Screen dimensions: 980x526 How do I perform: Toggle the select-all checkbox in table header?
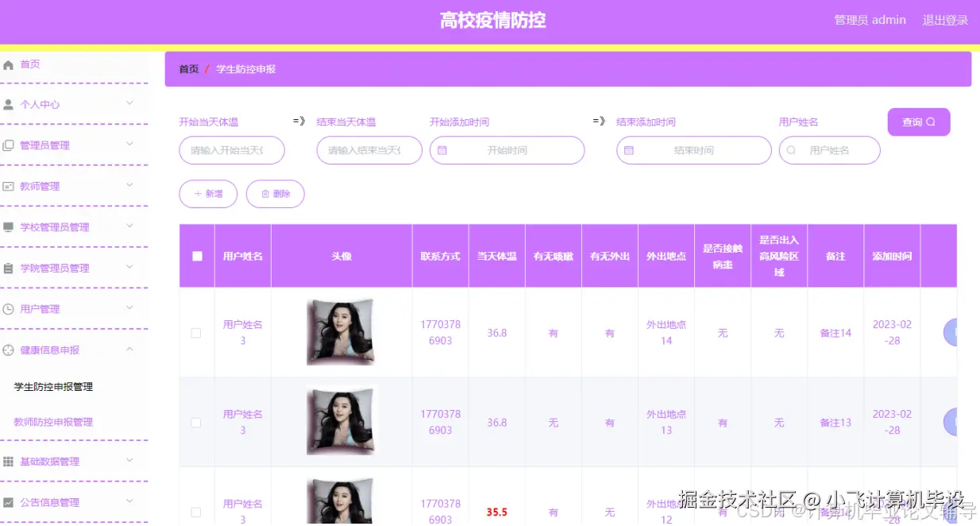click(197, 256)
